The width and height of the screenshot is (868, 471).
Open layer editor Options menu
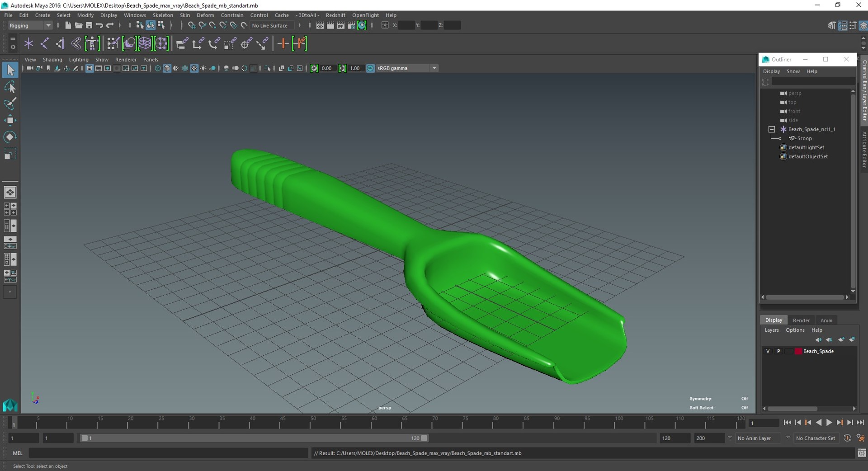[795, 330]
